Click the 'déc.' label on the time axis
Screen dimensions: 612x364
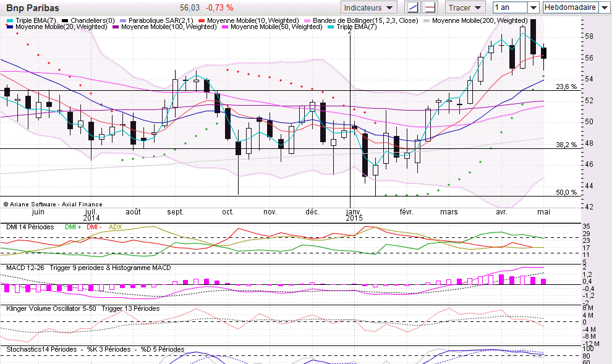pos(312,212)
